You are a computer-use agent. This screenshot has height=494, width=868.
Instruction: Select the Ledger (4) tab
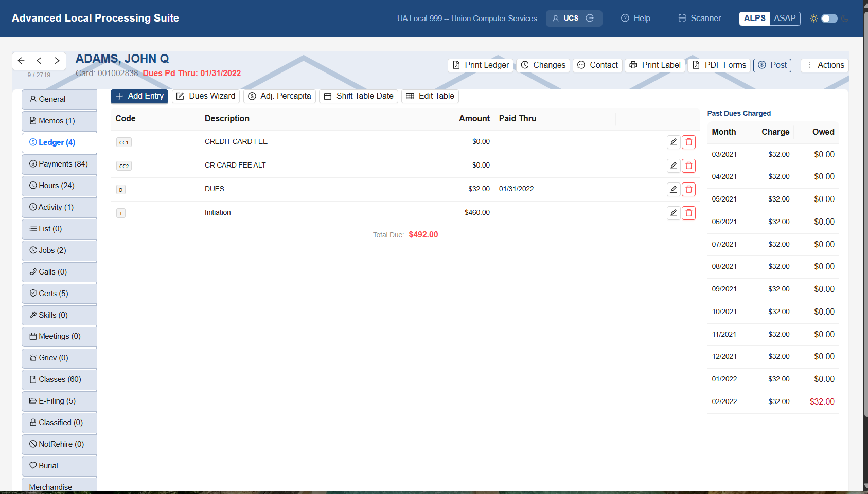(x=59, y=142)
